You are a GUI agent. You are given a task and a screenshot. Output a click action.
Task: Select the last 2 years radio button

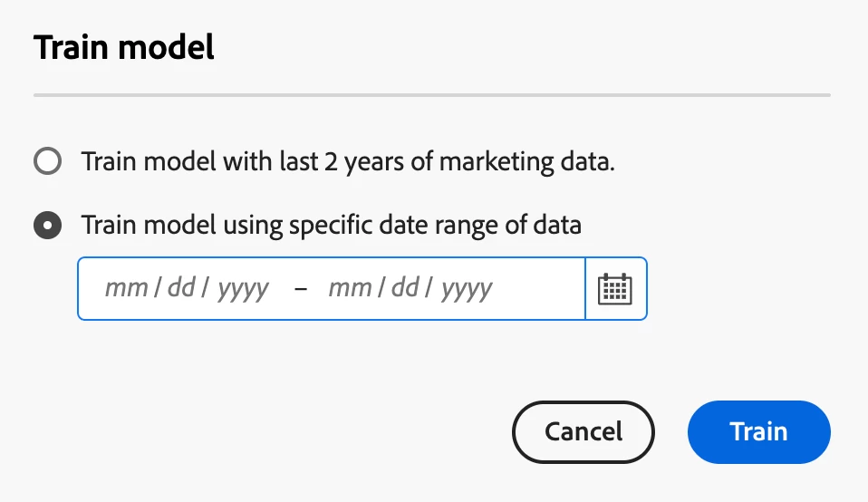(x=47, y=162)
